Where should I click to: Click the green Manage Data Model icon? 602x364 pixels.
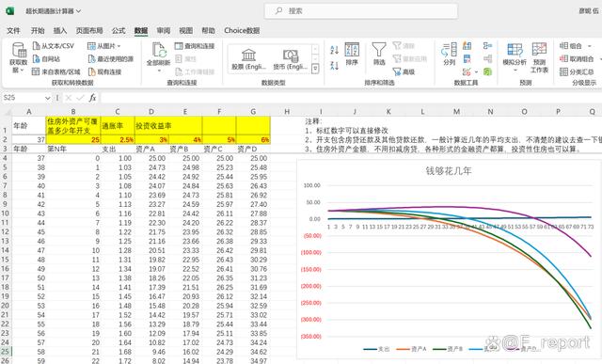coord(487,71)
